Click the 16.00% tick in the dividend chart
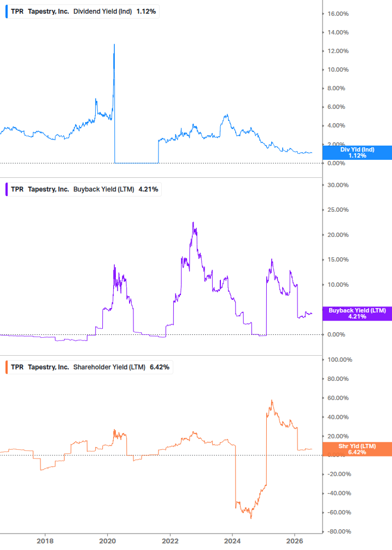The width and height of the screenshot is (392, 550). [x=338, y=14]
